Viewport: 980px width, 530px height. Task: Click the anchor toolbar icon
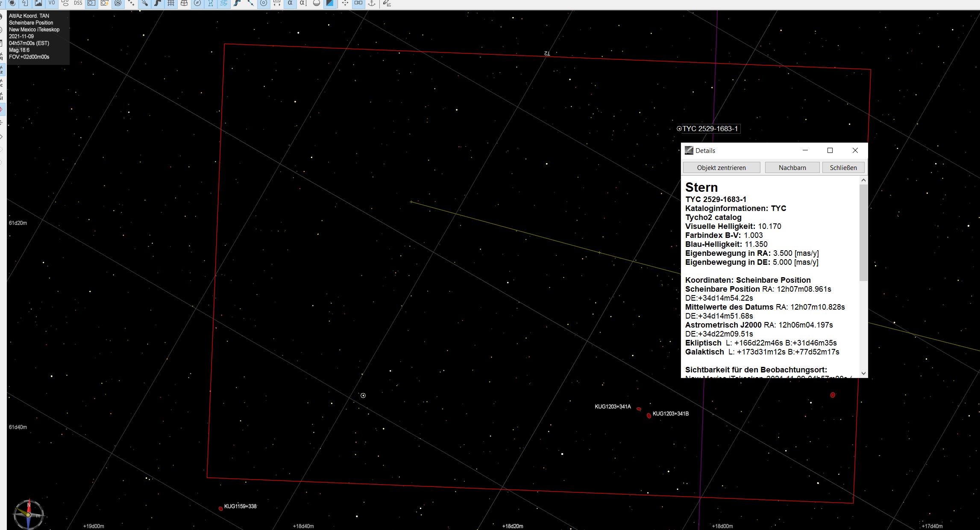[372, 3]
